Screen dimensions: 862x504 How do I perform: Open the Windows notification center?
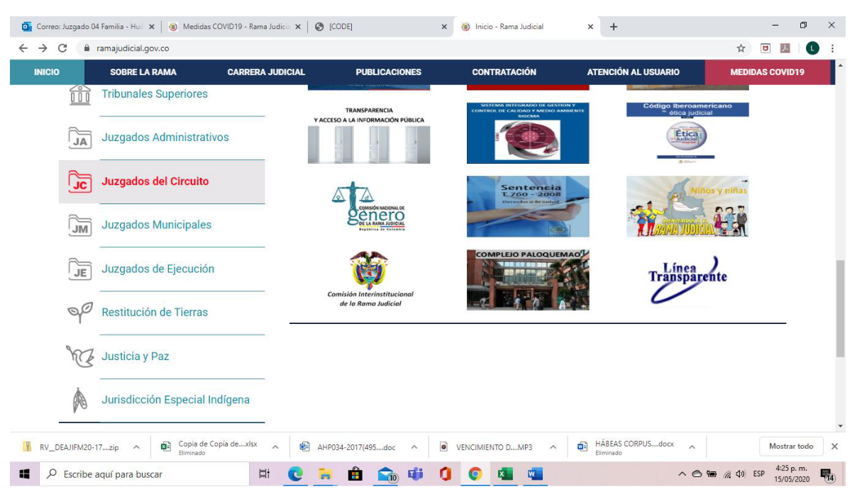827,475
